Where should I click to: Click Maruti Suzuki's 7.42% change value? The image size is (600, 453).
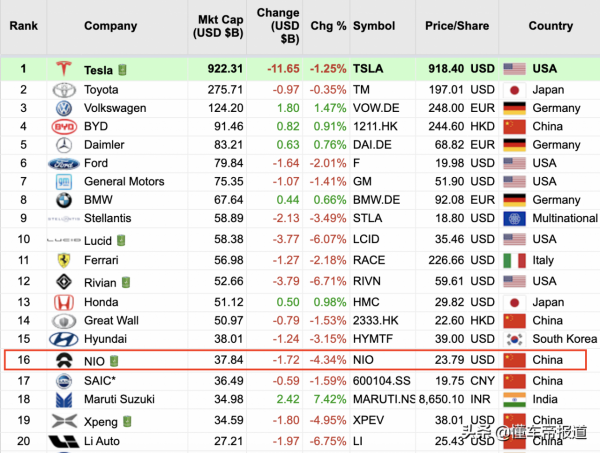(x=328, y=400)
